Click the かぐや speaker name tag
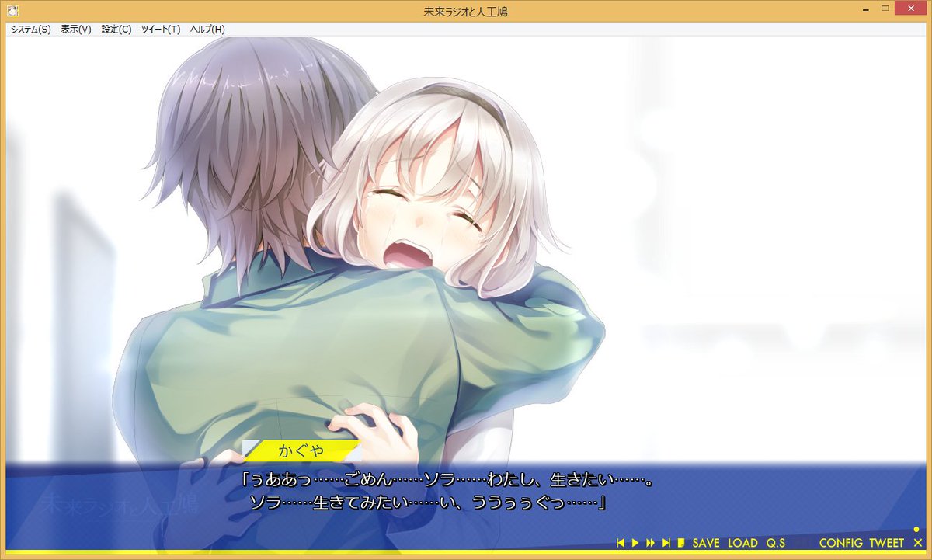This screenshot has height=560, width=932. [301, 450]
